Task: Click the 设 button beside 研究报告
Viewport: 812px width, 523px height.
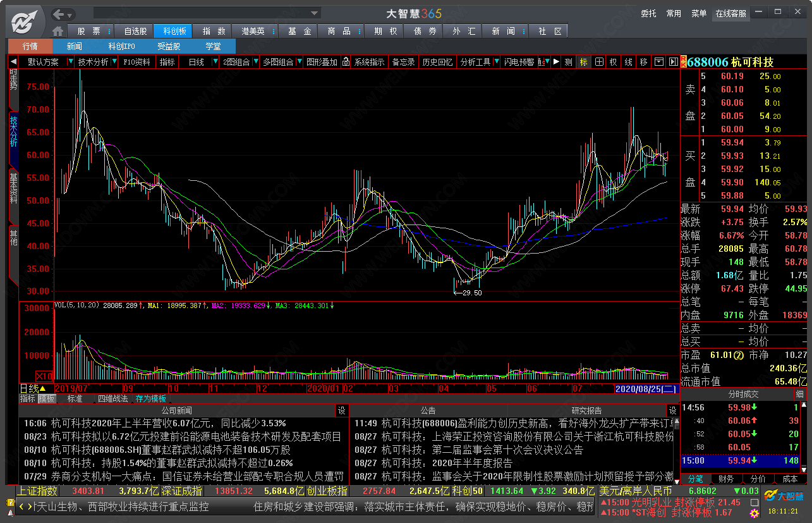Action: (672, 410)
